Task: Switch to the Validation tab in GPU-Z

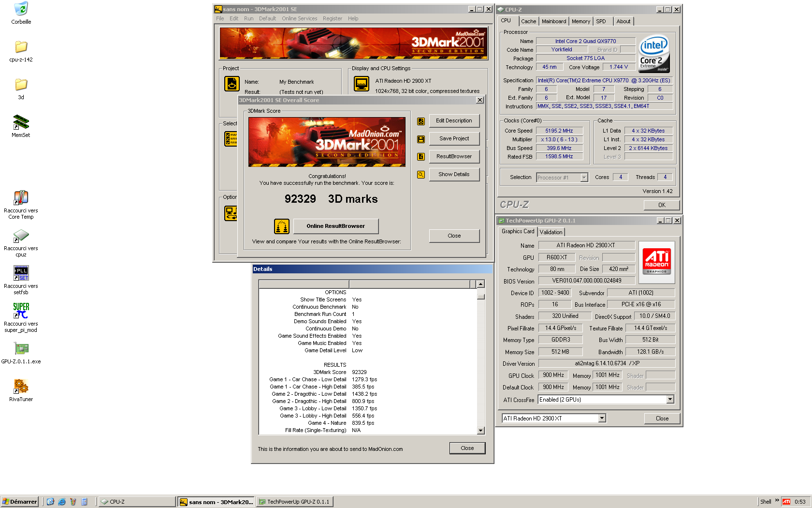Action: (551, 232)
